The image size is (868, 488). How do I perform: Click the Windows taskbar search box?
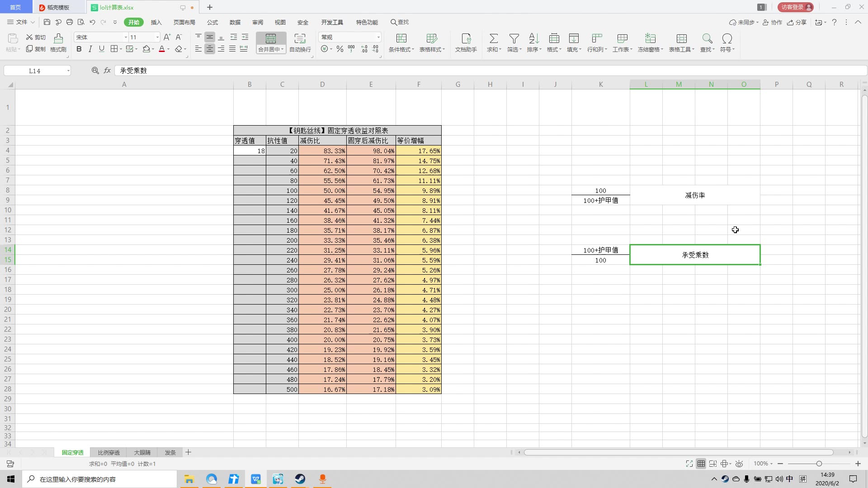(x=99, y=479)
